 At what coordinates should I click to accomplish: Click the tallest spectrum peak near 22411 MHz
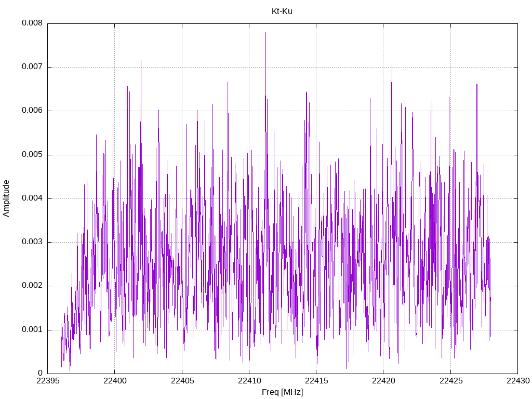[265, 33]
